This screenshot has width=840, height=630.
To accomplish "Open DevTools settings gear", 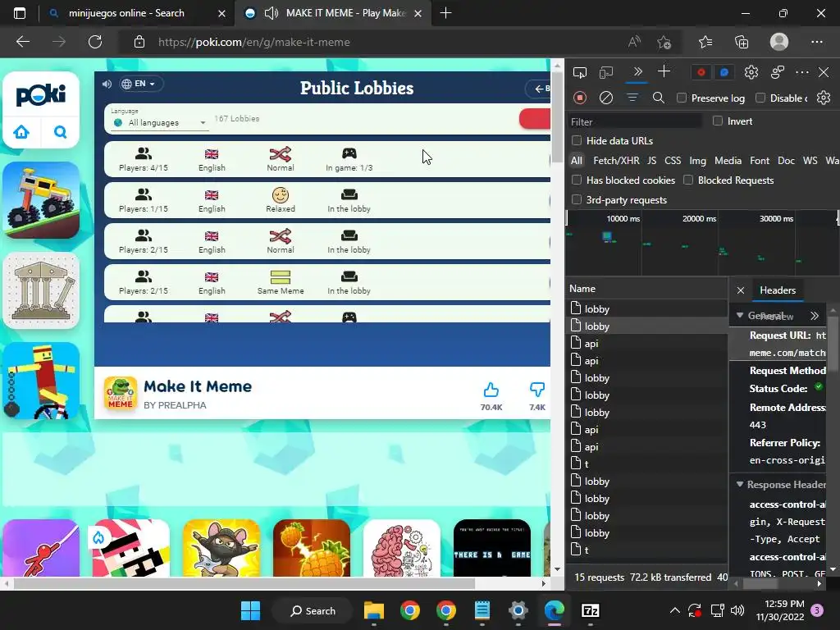I will tap(751, 72).
